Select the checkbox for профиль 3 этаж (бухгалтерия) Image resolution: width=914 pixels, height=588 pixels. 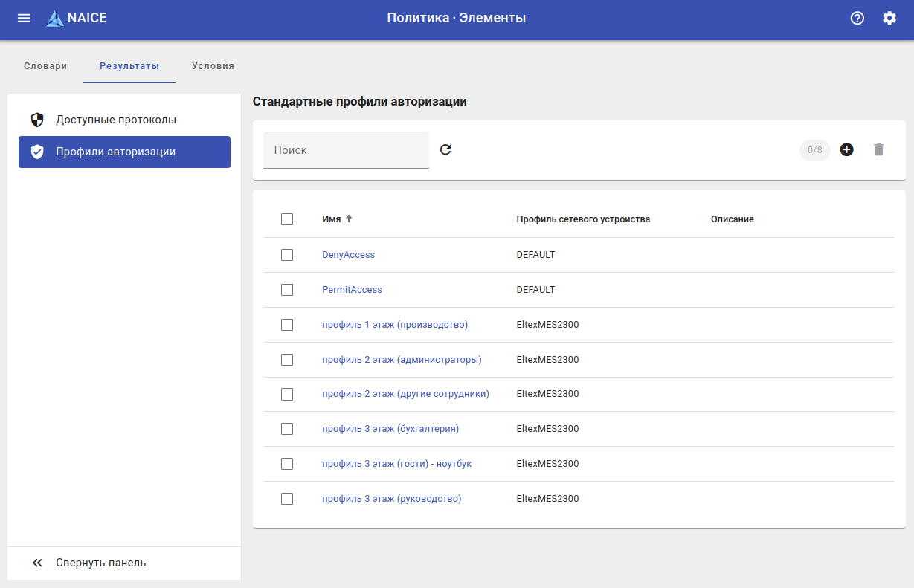287,429
